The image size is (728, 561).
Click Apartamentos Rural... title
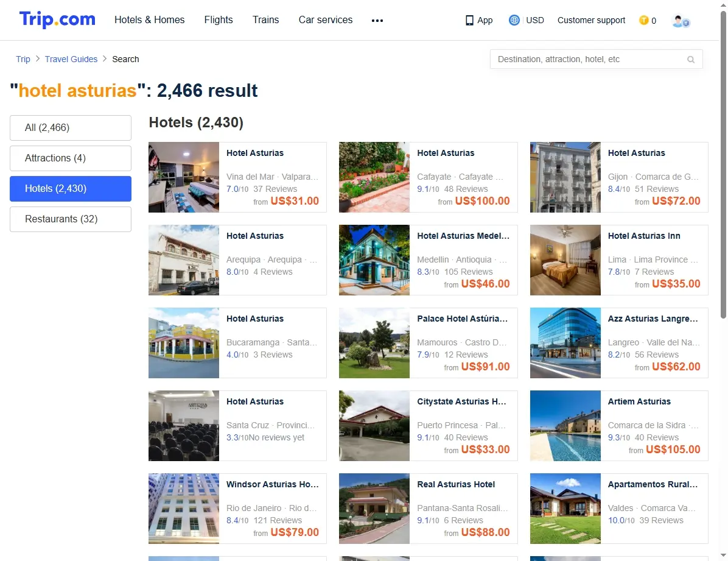pyautogui.click(x=653, y=484)
